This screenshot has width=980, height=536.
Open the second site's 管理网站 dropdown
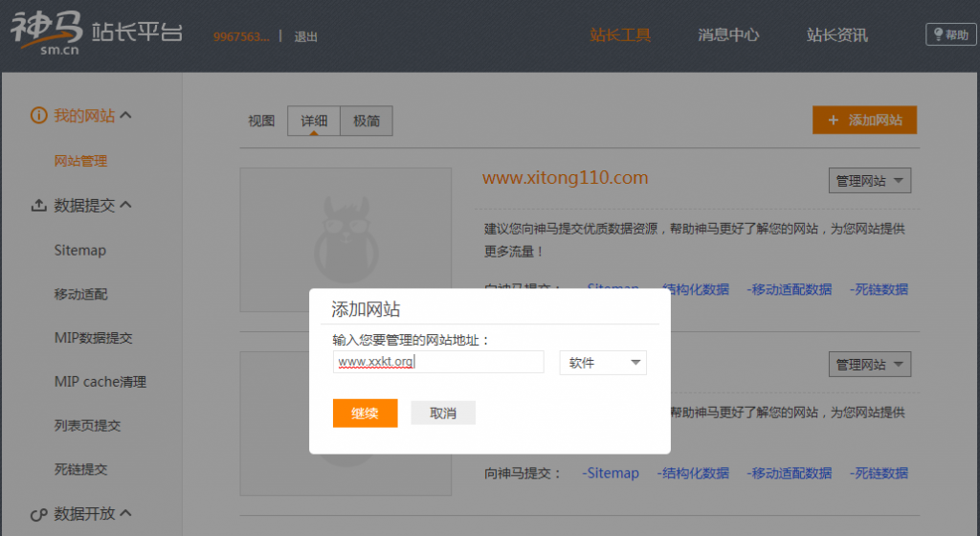869,365
